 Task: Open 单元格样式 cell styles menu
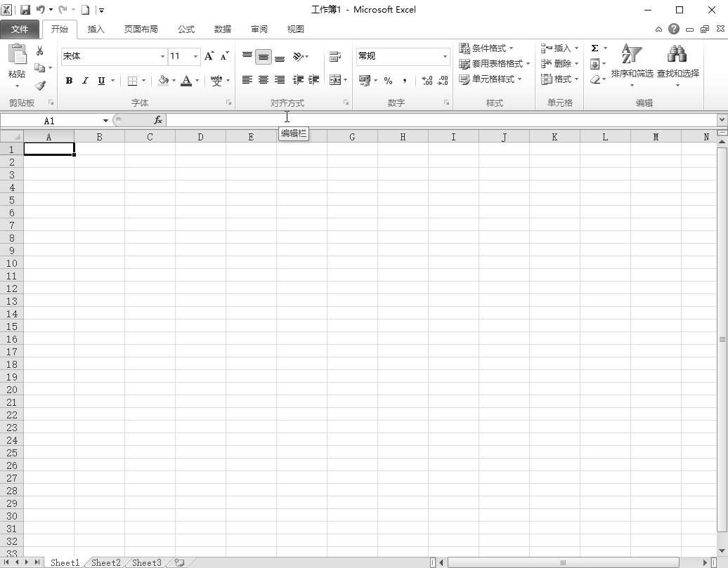coord(490,79)
